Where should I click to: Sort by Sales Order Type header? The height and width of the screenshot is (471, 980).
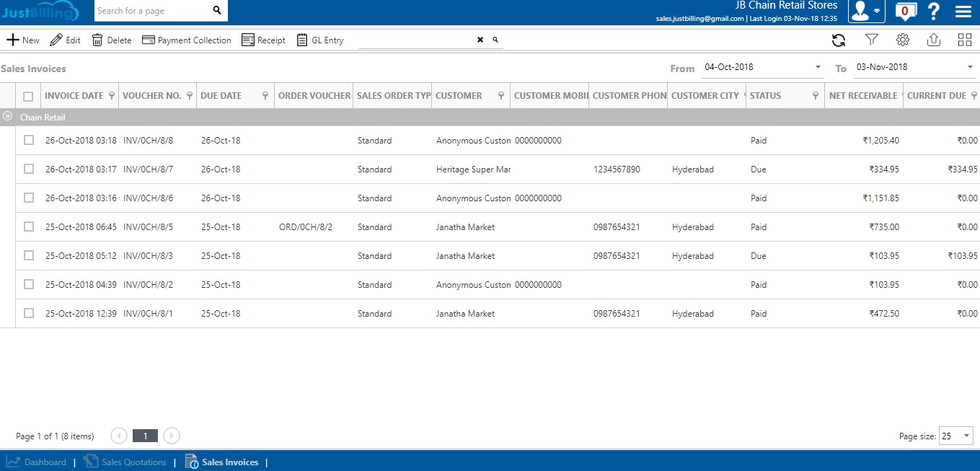coord(394,96)
